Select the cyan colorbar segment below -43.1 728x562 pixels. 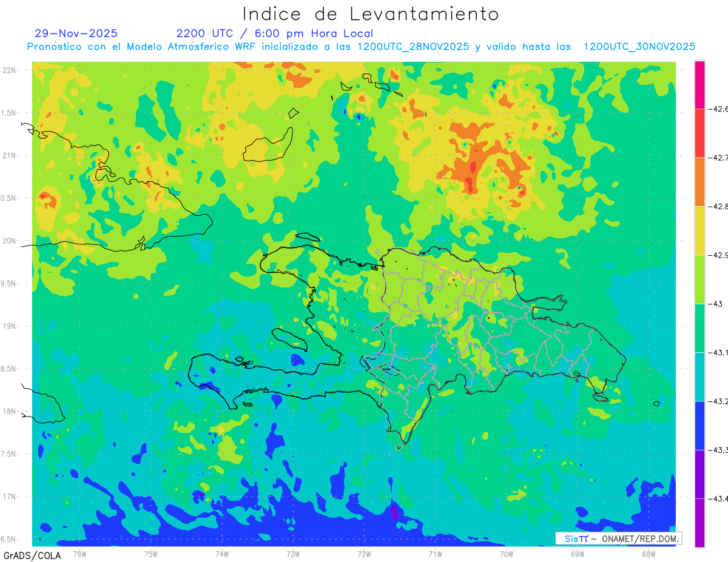point(699,376)
